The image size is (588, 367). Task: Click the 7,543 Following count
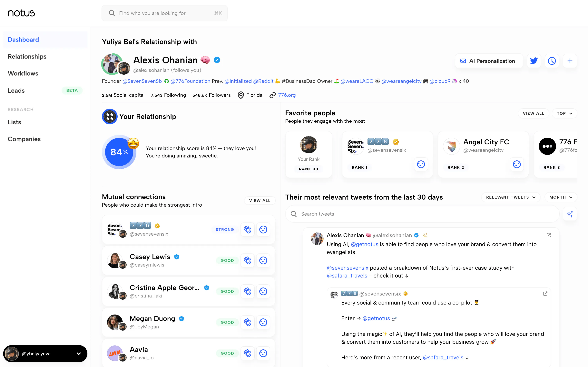168,95
